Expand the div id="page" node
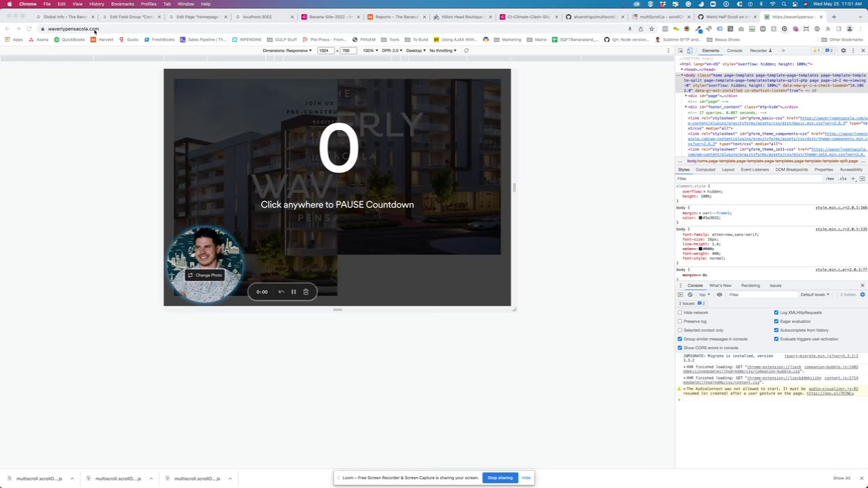 click(686, 96)
